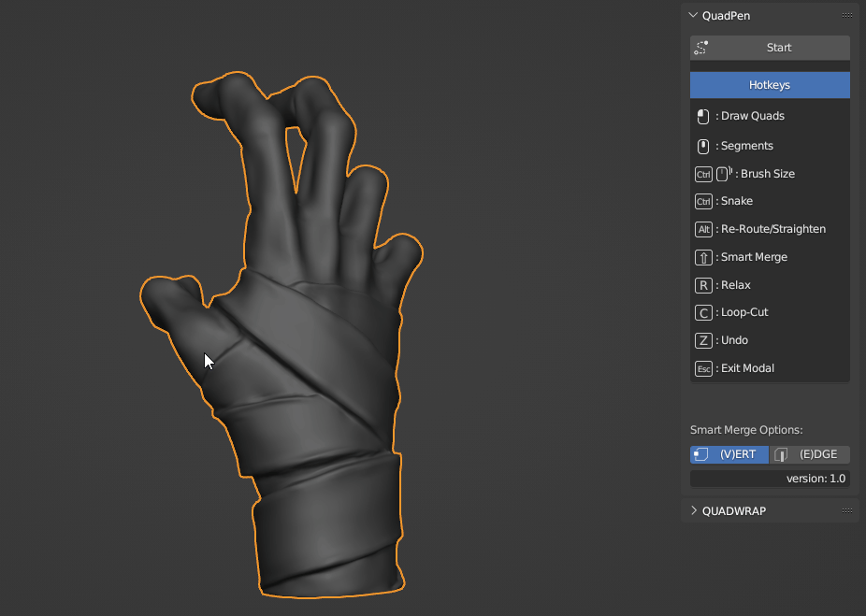The image size is (866, 616).
Task: Toggle the Hotkeys section header
Action: point(770,85)
